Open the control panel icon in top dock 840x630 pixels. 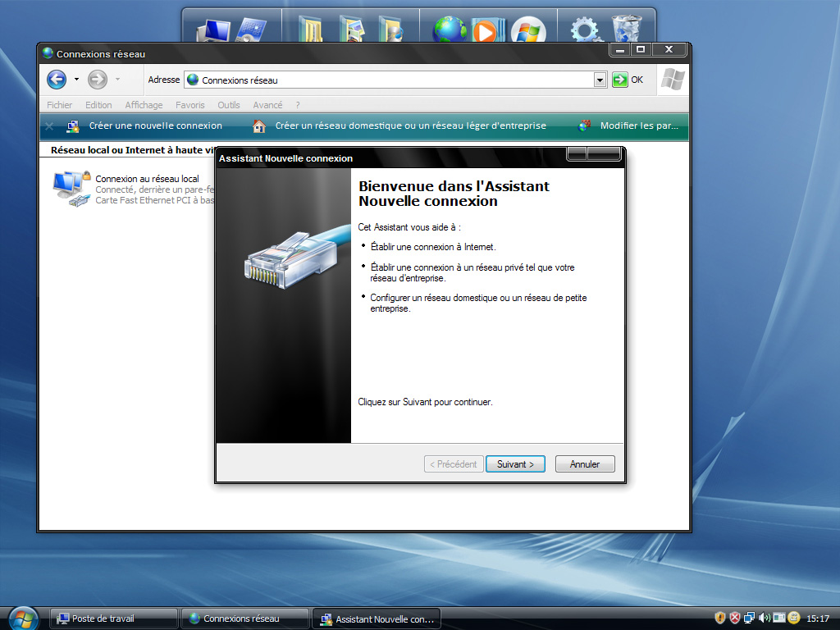251,31
